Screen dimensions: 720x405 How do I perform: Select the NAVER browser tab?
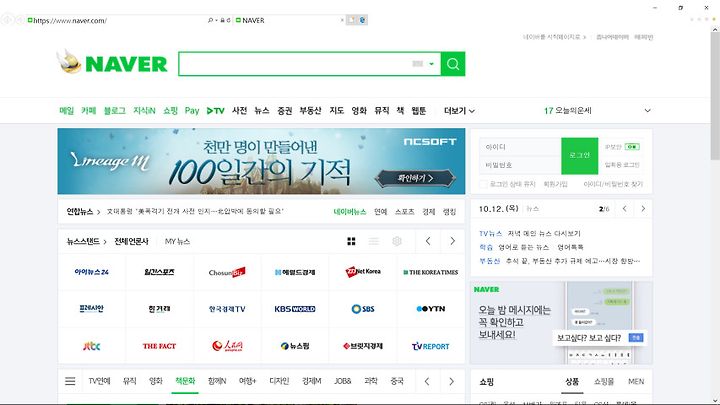pyautogui.click(x=289, y=20)
